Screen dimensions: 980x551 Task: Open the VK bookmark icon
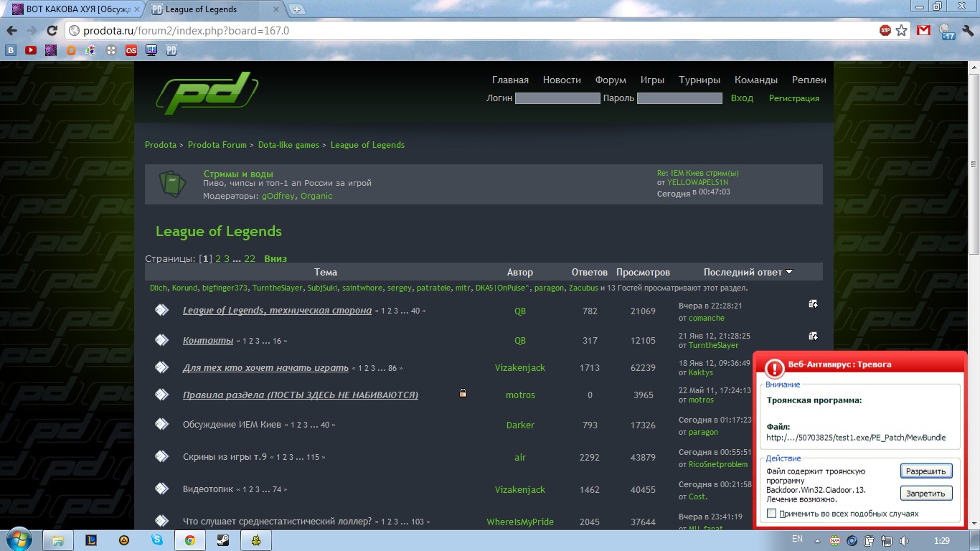(x=11, y=50)
